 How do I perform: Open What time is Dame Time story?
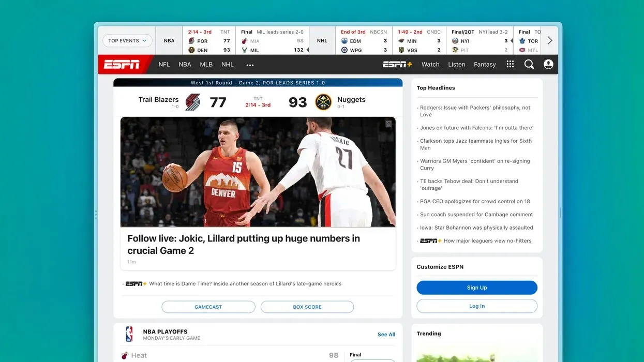[245, 284]
